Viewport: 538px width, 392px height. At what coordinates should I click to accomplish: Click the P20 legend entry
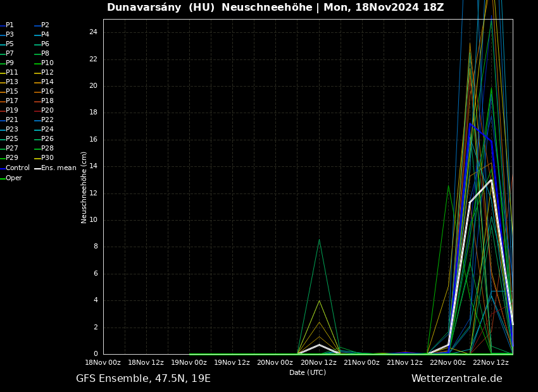(47, 111)
